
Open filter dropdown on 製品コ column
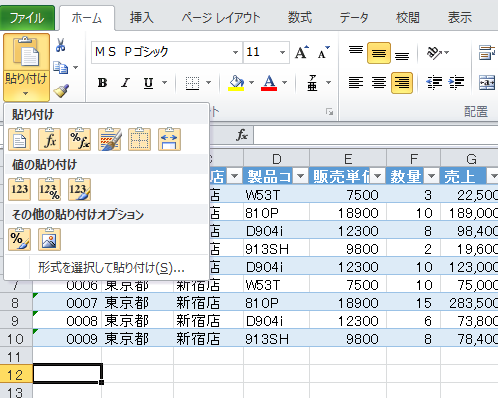(x=300, y=176)
